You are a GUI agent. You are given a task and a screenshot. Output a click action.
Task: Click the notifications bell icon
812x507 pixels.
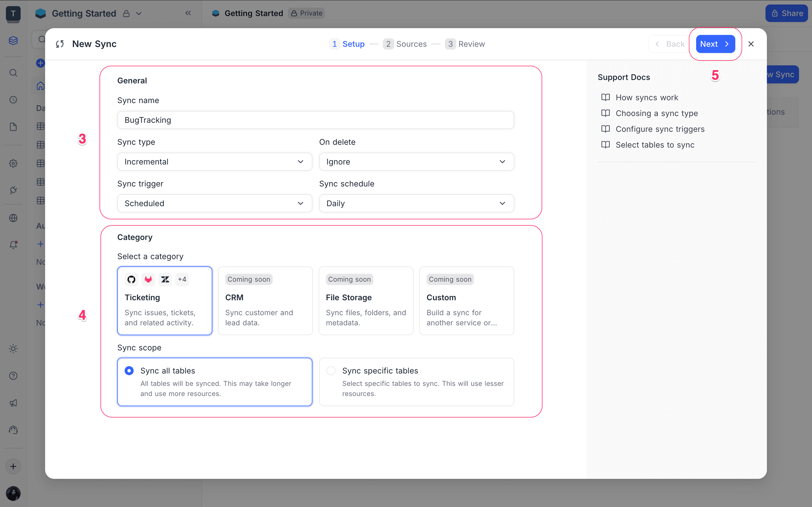[13, 245]
